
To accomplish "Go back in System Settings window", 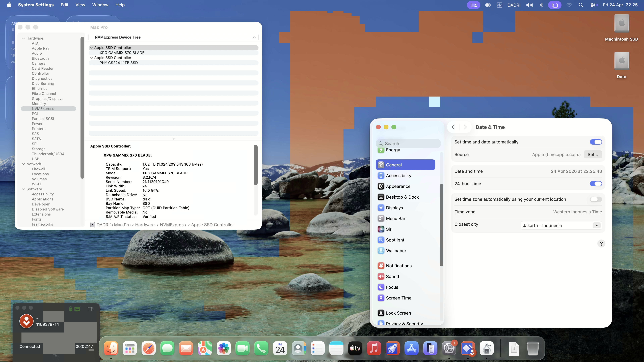I will pyautogui.click(x=453, y=127).
